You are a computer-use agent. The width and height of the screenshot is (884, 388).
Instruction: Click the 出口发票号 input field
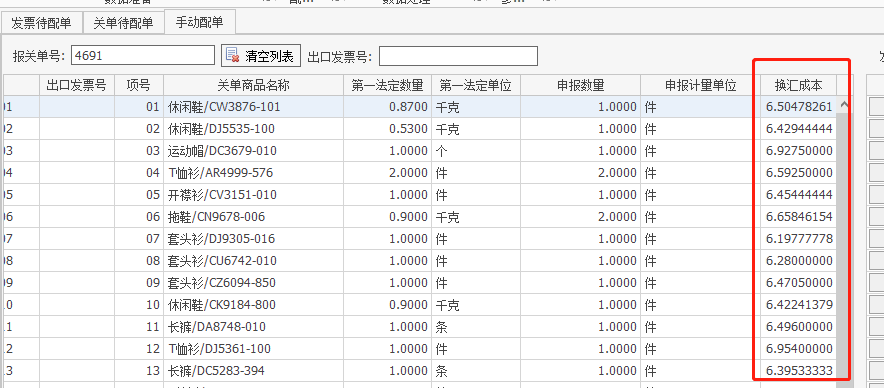[458, 56]
